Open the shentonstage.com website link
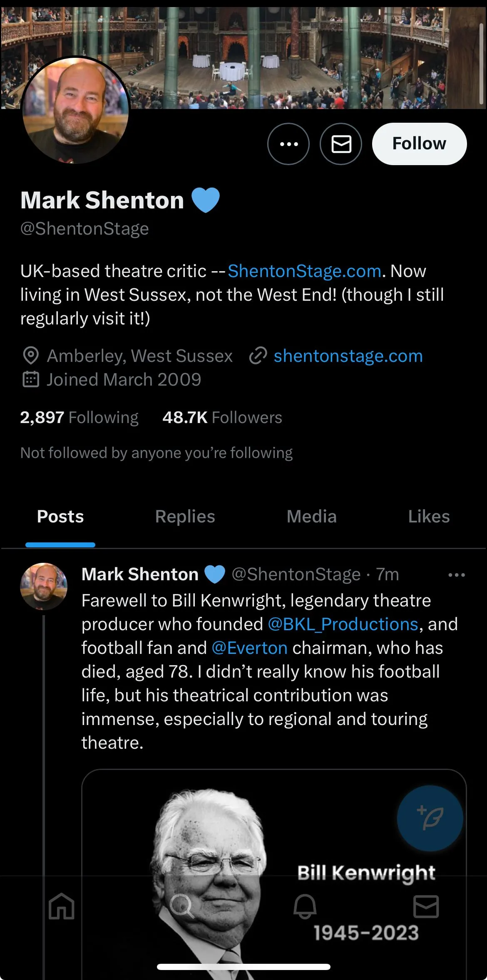Viewport: 487px width, 980px height. point(348,356)
